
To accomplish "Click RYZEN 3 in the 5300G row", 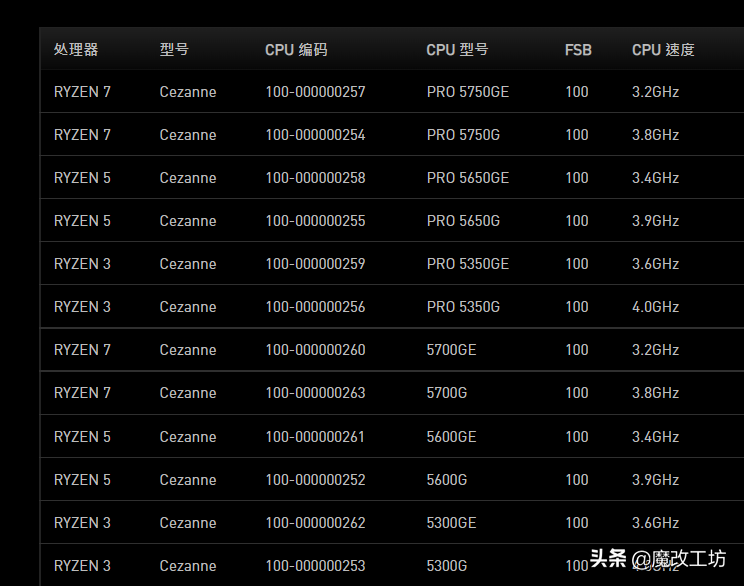I will [82, 566].
